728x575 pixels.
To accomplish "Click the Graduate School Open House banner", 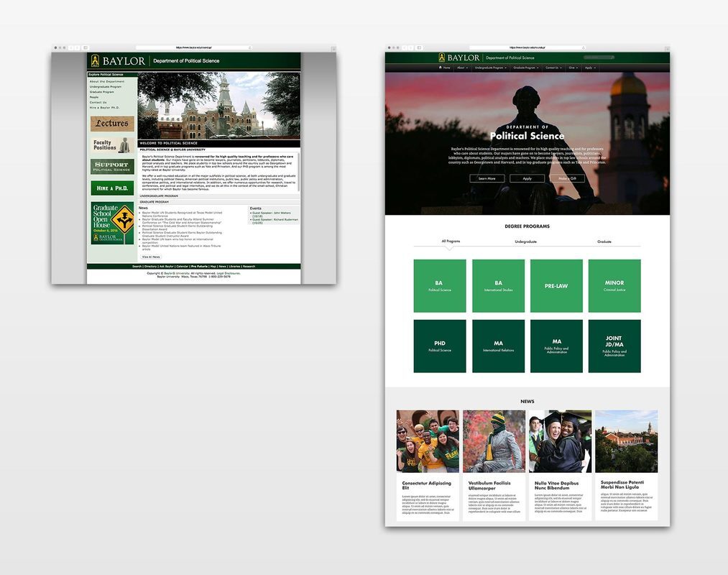I will 112,224.
